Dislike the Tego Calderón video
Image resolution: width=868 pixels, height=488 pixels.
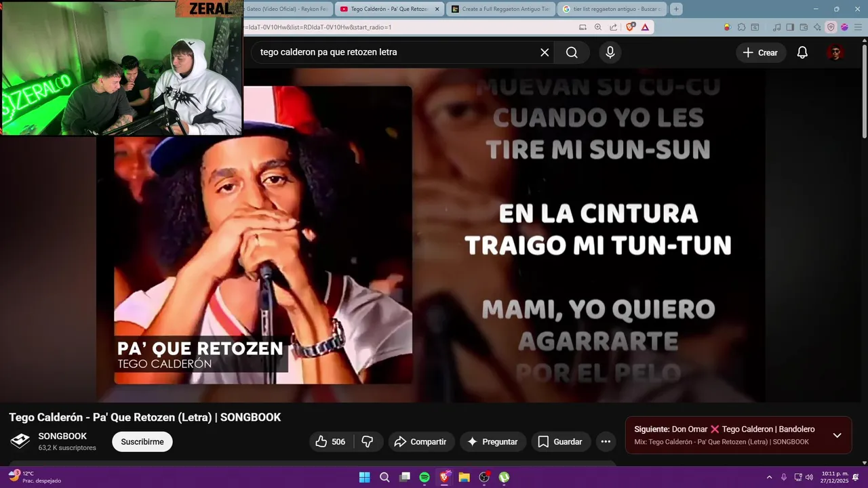[x=368, y=442]
